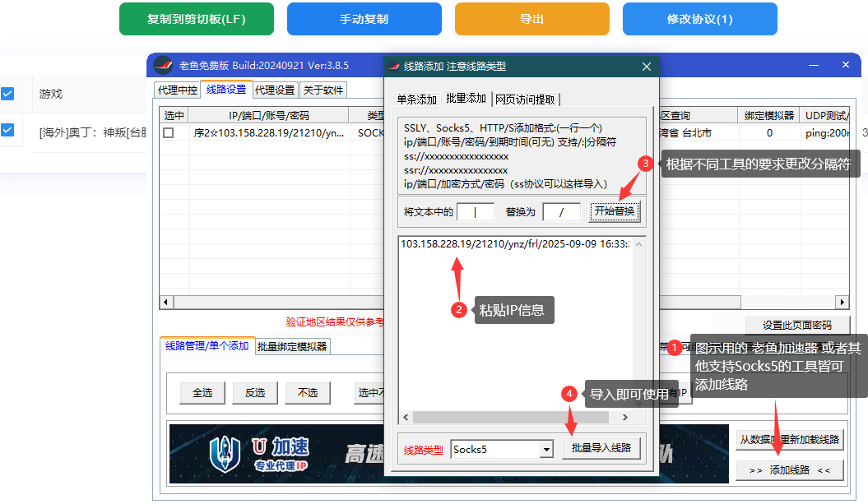Uncheck the [海外]奥丁: 神叛[台服] checkbox

9,131
